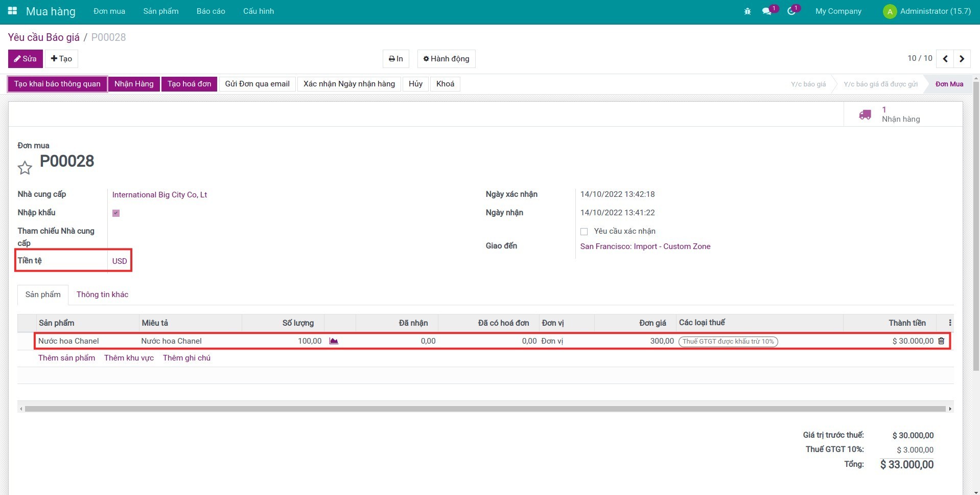
Task: Open the Báo cáo menu
Action: tap(211, 11)
